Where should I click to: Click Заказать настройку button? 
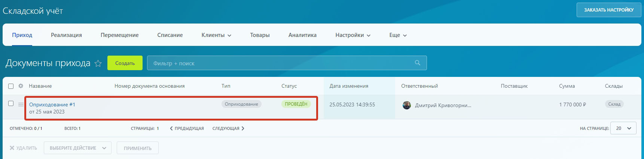(x=609, y=10)
